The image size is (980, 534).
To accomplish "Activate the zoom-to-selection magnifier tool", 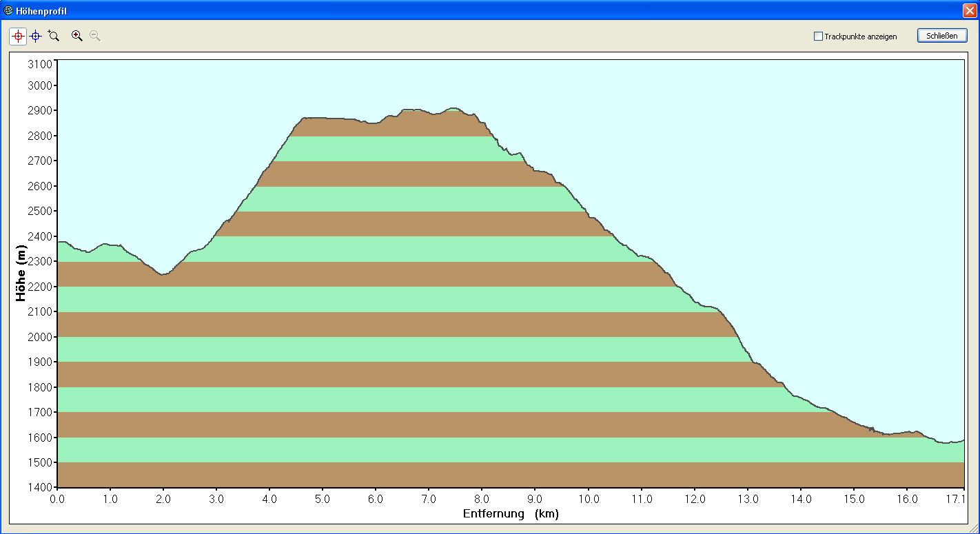I will (x=54, y=36).
